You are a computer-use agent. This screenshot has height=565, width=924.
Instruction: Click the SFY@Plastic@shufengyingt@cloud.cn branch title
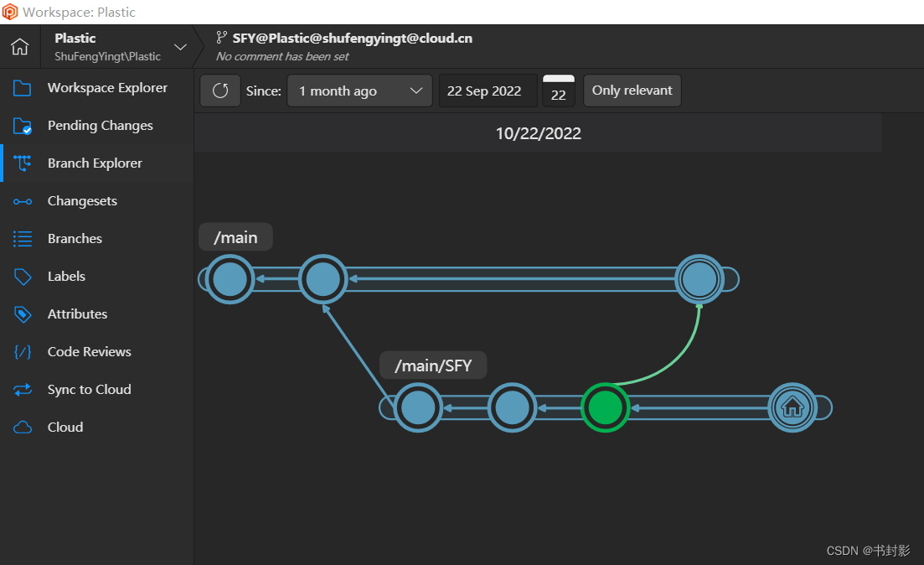(353, 39)
